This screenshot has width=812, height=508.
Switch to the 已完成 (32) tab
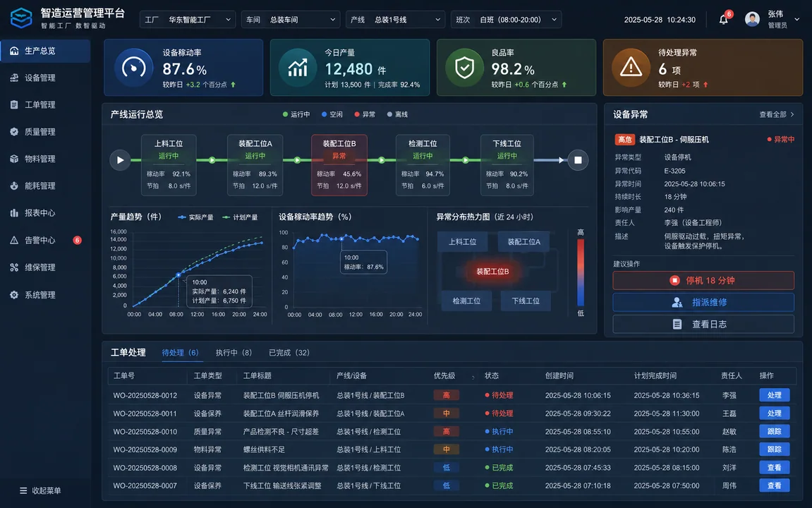pyautogui.click(x=289, y=353)
